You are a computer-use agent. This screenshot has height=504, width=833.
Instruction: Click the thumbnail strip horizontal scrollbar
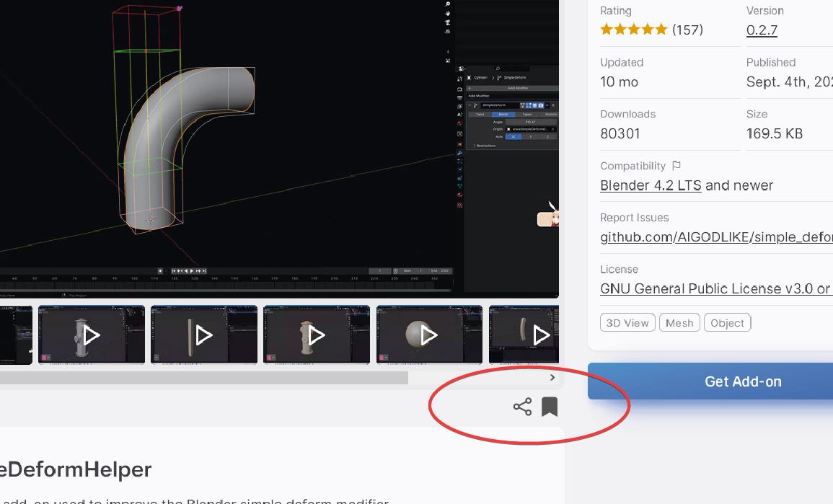click(x=204, y=378)
